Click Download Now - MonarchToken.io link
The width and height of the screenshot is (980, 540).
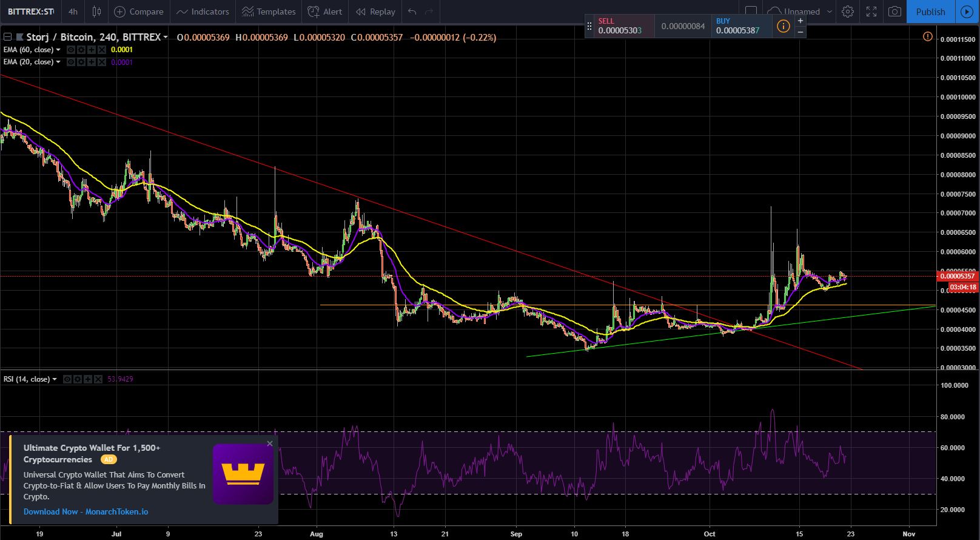[86, 511]
